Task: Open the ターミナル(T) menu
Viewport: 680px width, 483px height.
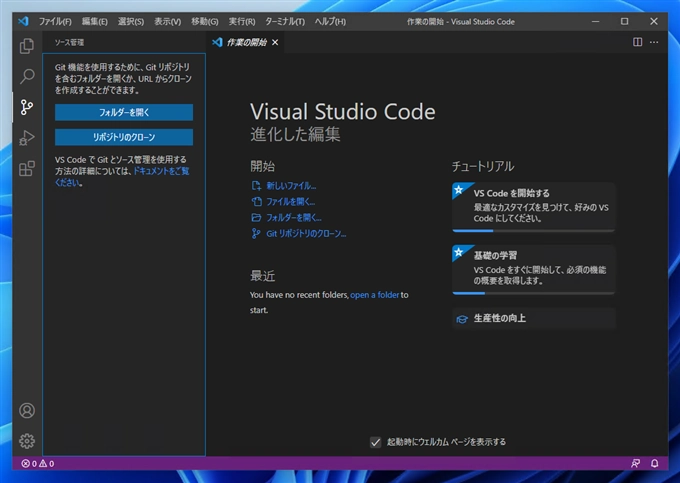Action: pyautogui.click(x=285, y=21)
